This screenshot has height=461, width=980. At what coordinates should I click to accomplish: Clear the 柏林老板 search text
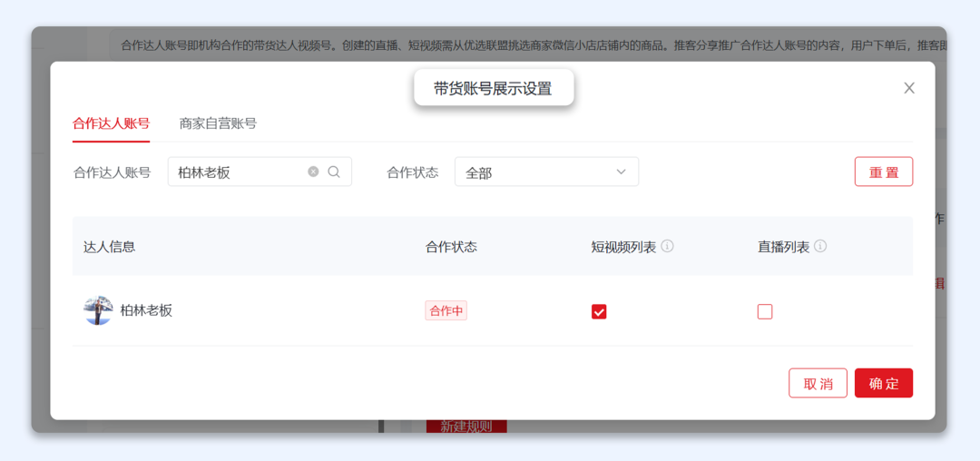pyautogui.click(x=313, y=172)
